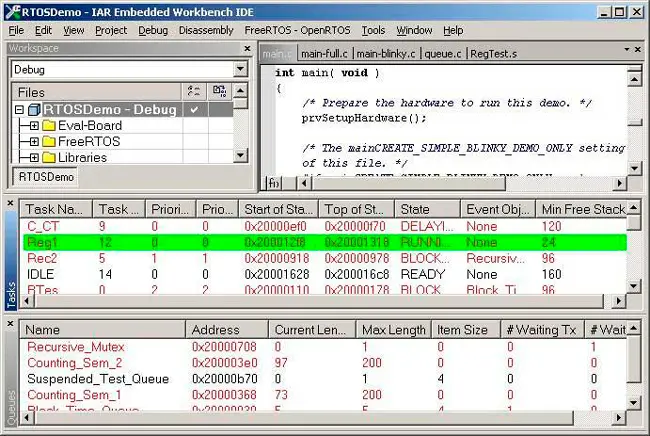
Task: Collapse the RTOSDemo - Debug project node
Action: pos(19,109)
